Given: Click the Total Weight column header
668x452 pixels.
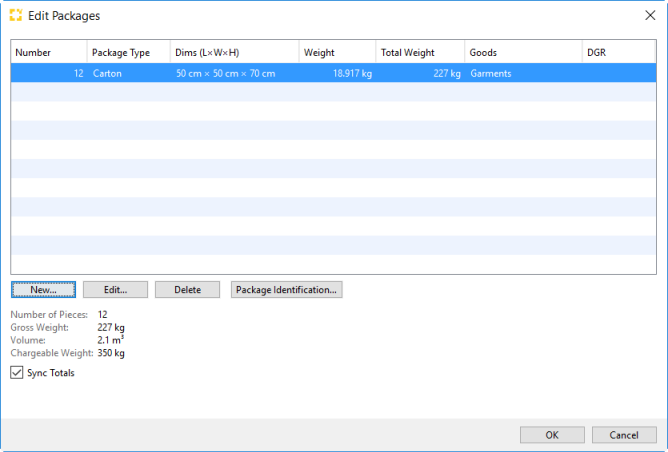Looking at the screenshot, I should coord(420,53).
